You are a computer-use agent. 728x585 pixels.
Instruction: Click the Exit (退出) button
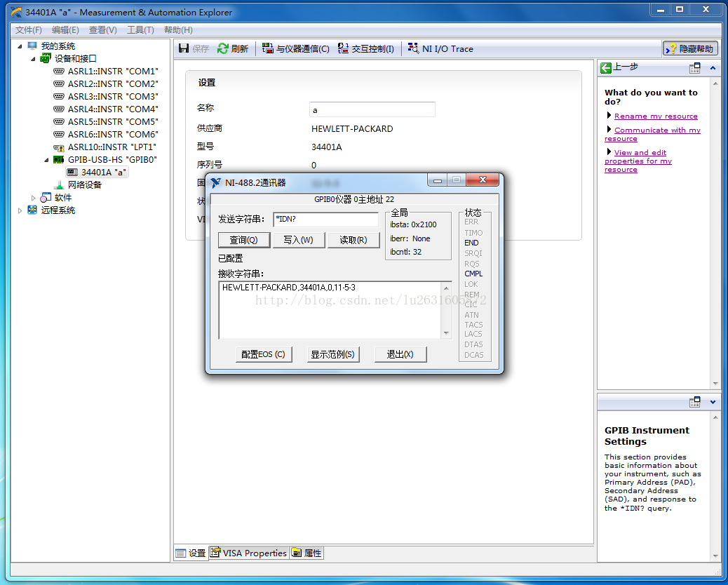(x=400, y=354)
